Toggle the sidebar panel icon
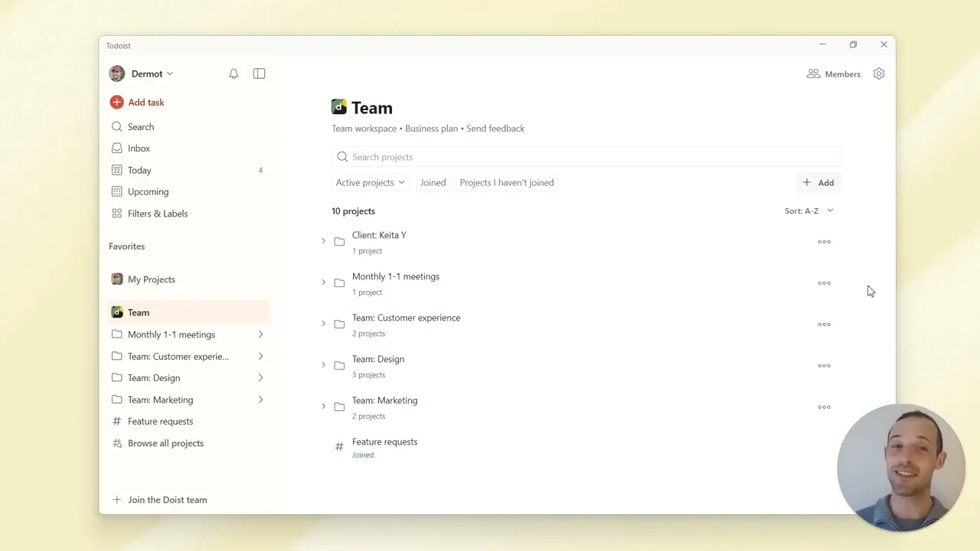Image resolution: width=980 pixels, height=551 pixels. (x=259, y=74)
